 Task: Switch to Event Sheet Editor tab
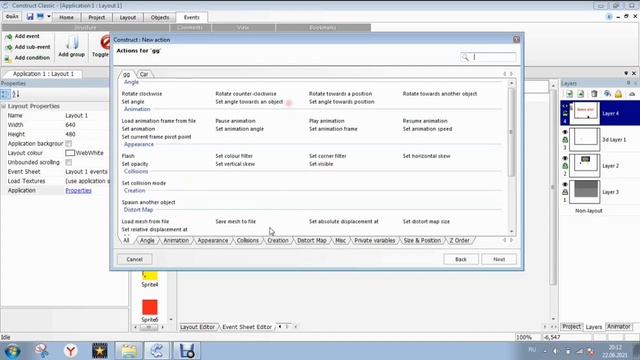247,327
